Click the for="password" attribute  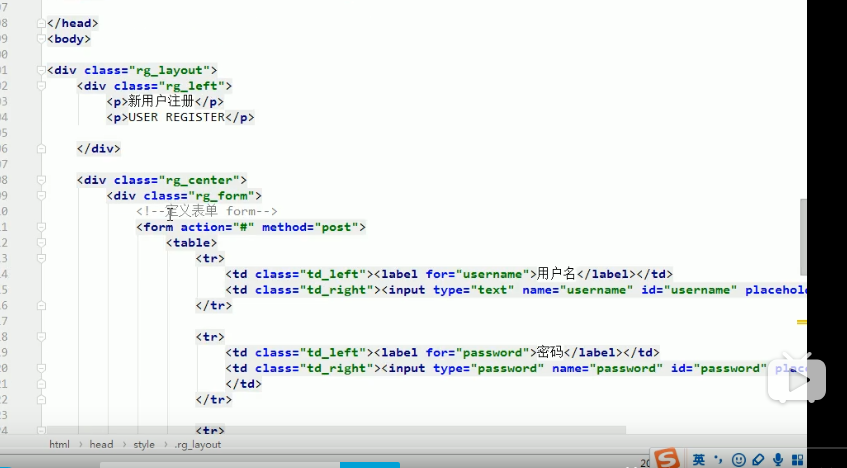point(478,352)
